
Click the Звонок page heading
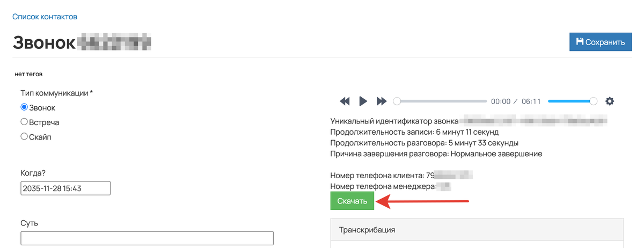(x=44, y=42)
